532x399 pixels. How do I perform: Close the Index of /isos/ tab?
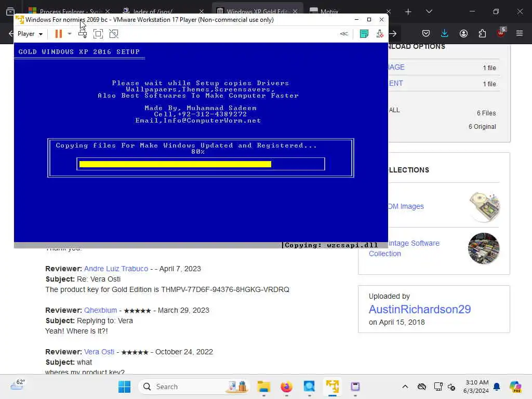202,11
